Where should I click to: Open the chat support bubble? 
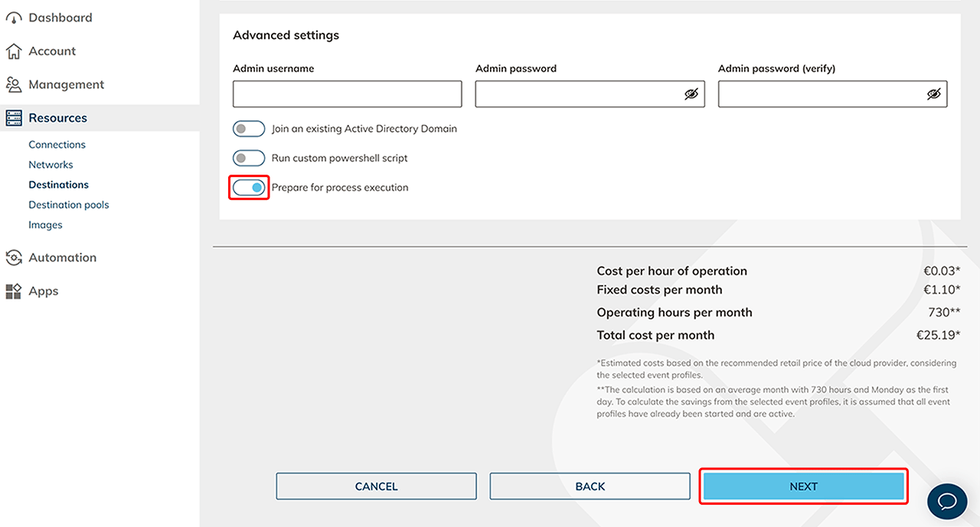(947, 501)
